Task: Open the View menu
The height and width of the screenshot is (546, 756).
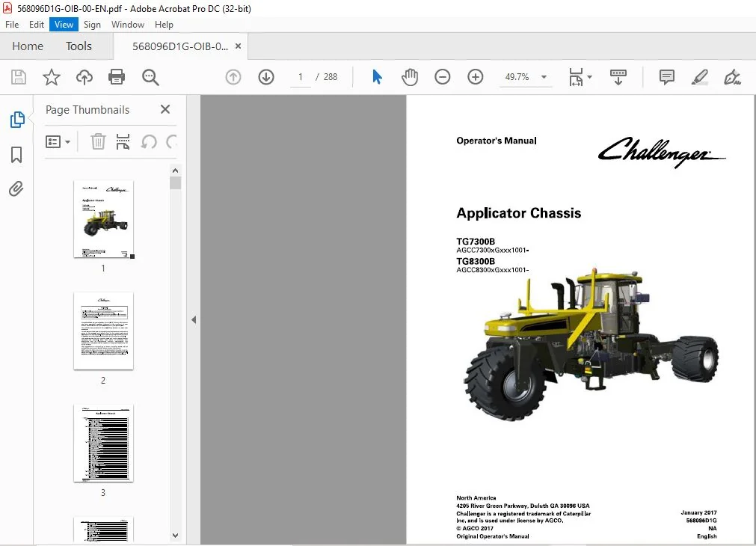Action: (x=64, y=25)
